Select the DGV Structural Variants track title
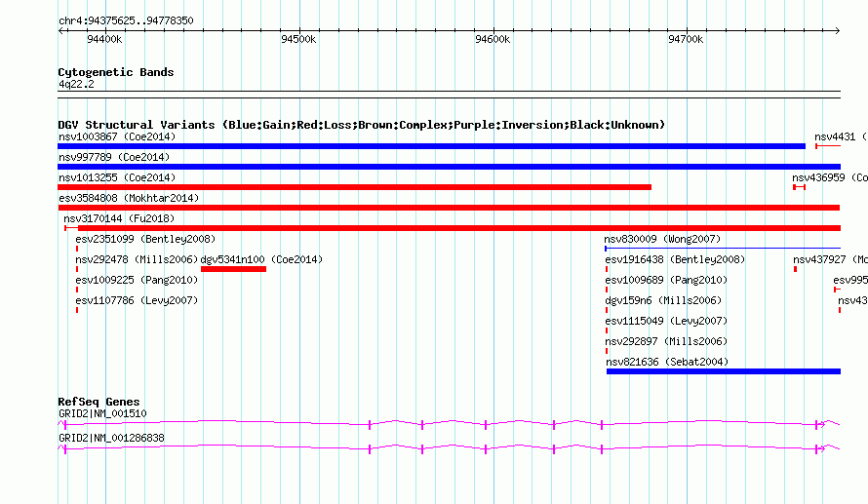 tap(362, 125)
